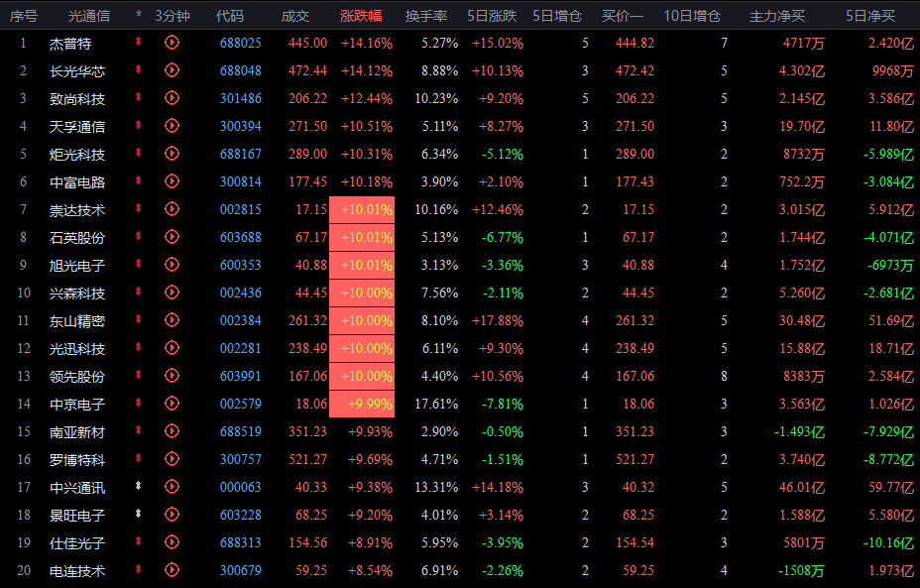Open 3-minute play icon for 天孚通信
Viewport: 920px width, 588px height.
pyautogui.click(x=172, y=126)
